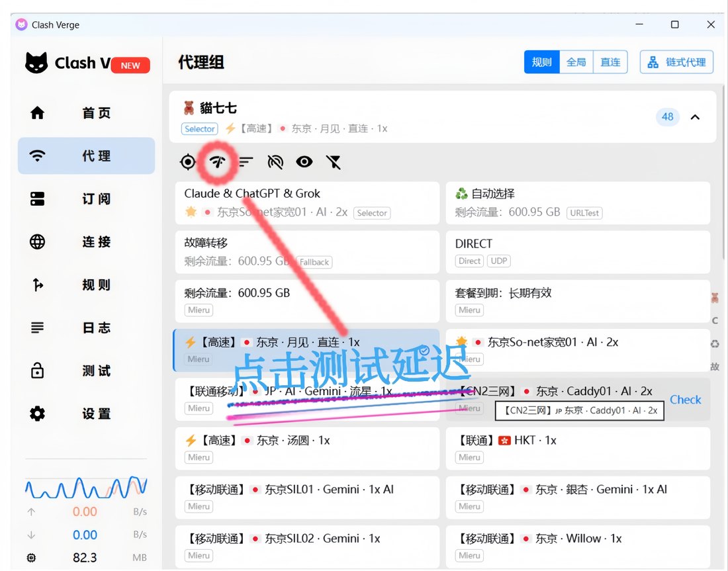Click the 82.3 memory usage value

[x=85, y=558]
